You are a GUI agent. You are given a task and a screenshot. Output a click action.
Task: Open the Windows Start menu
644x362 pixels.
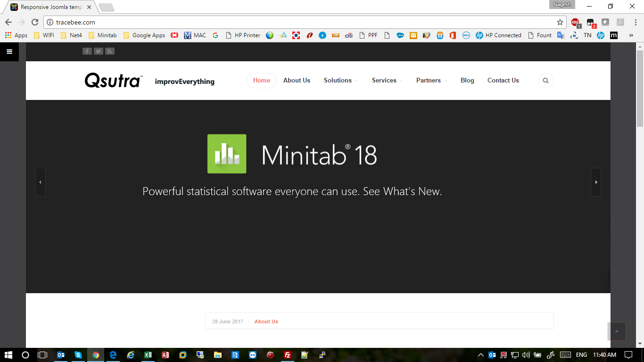pyautogui.click(x=8, y=355)
